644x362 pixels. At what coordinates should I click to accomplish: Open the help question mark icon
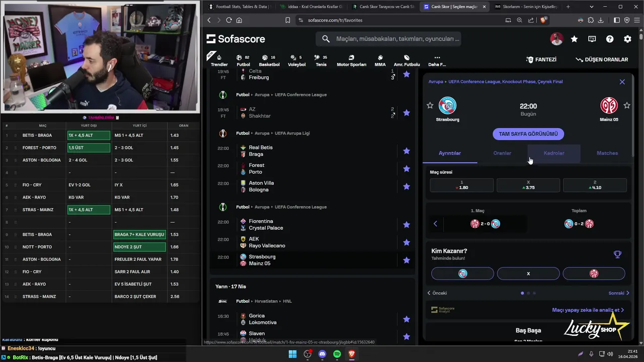pyautogui.click(x=610, y=39)
